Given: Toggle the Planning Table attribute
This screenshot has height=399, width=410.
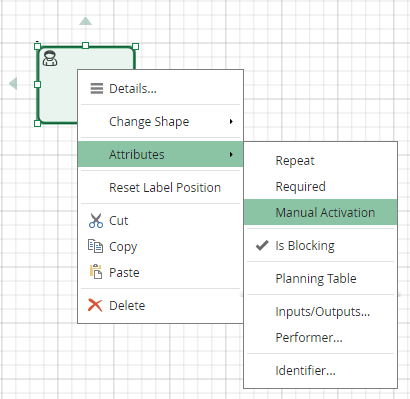Looking at the screenshot, I should (x=321, y=278).
